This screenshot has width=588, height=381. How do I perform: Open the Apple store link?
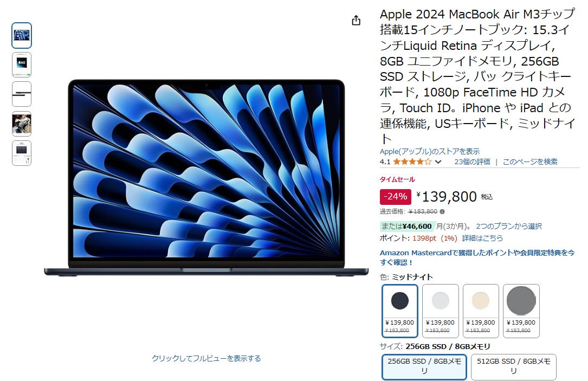429,152
